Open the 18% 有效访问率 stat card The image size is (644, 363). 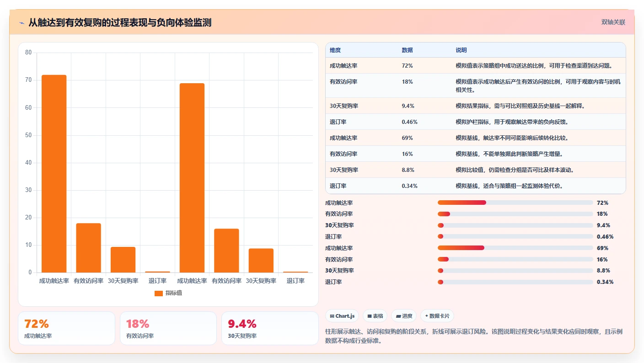click(168, 328)
